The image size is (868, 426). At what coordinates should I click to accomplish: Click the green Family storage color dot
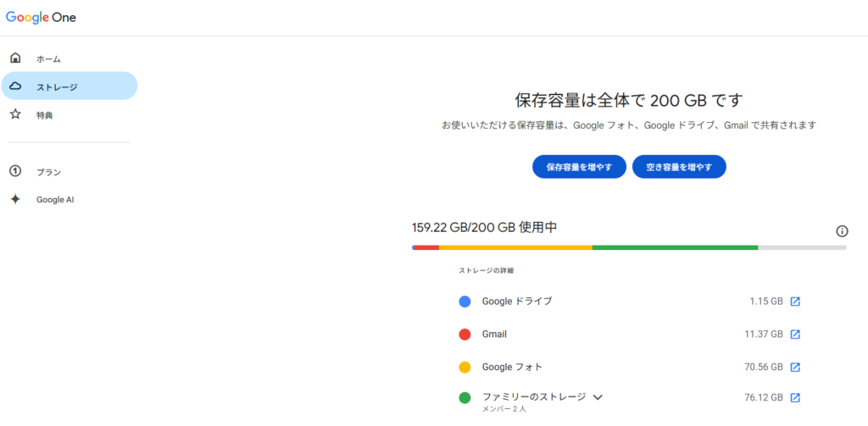tap(465, 397)
